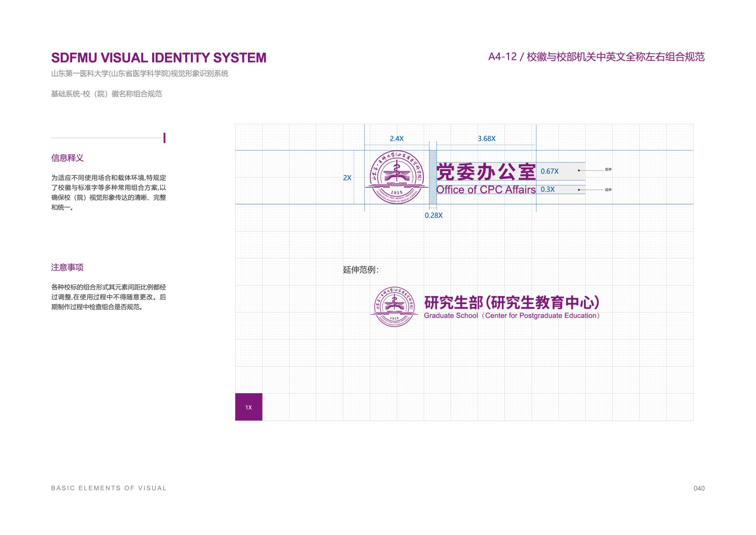Click the 2X height label

[347, 178]
